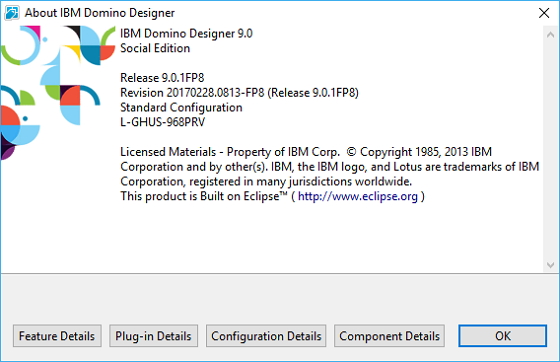Click the 'Licensed Materials - Property of IBM Corp.' text
This screenshot has height=362, width=560.
[230, 152]
